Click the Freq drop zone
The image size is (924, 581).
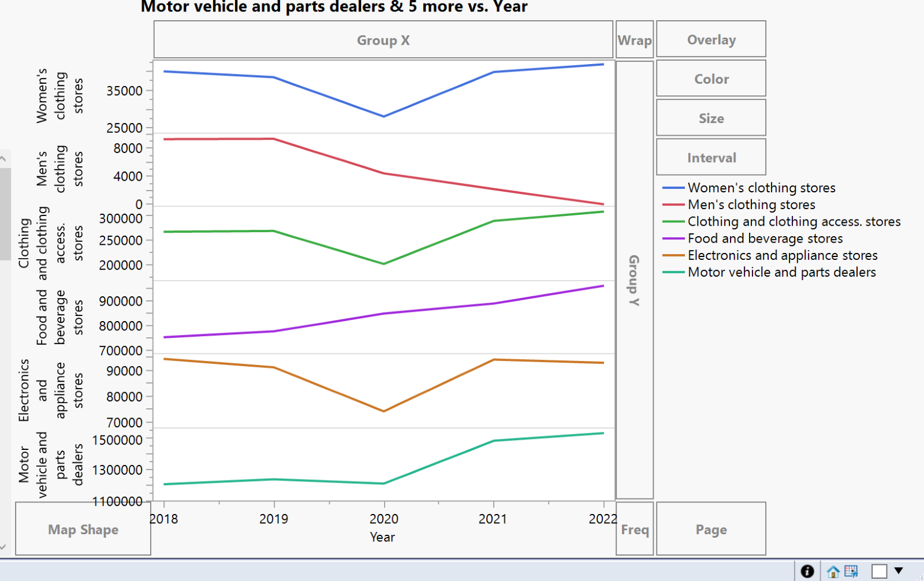click(x=635, y=529)
